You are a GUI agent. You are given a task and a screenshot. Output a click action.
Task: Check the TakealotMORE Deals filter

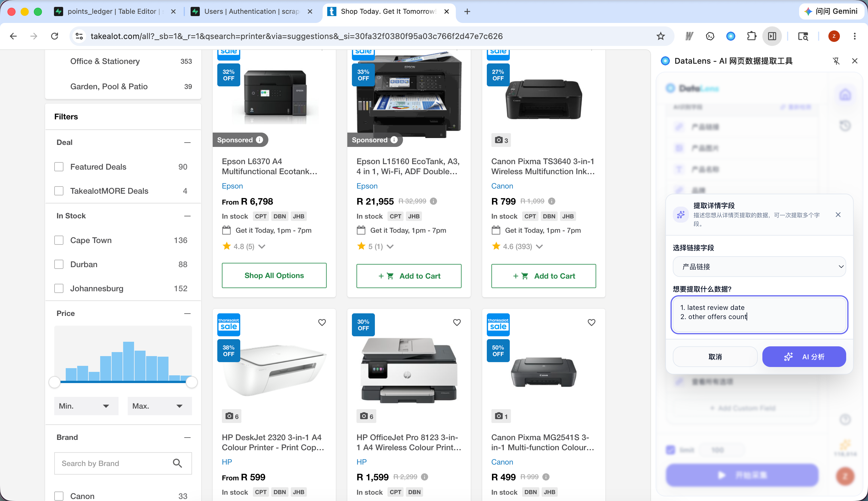click(59, 191)
